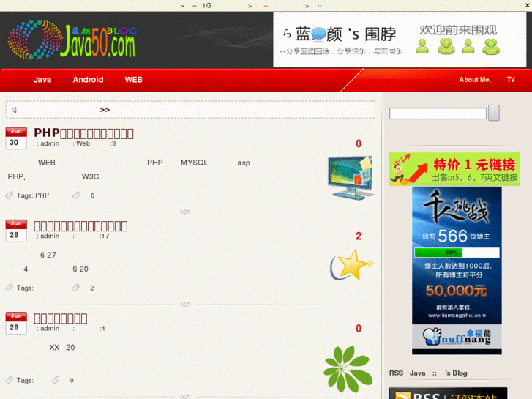This screenshot has height=399, width=532.
Task: Click inside the sidebar search field
Action: click(438, 113)
